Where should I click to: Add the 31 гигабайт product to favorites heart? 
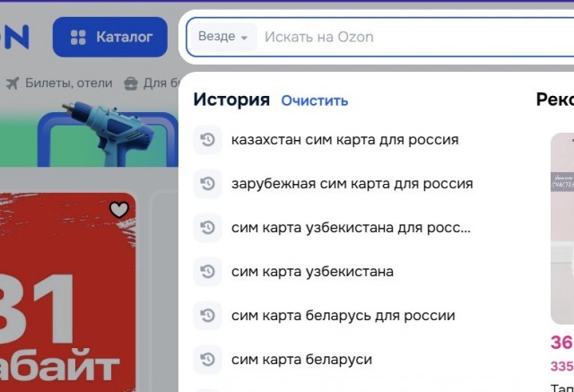point(119,210)
